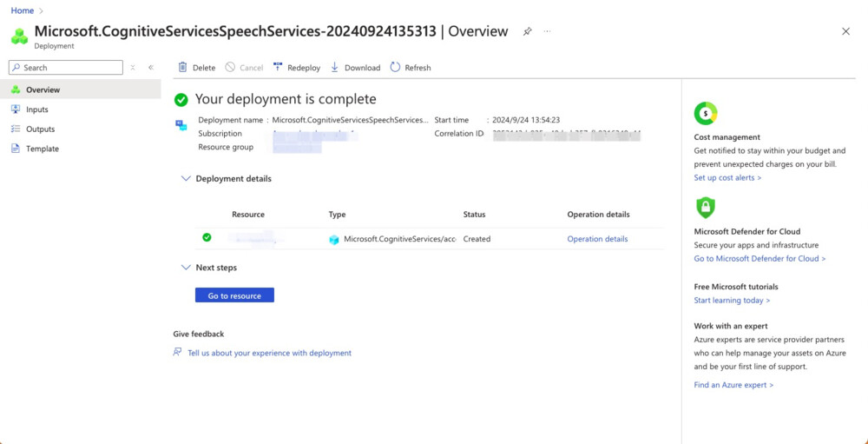868x444 pixels.
Task: Focus the sidebar Search field
Action: tap(66, 68)
